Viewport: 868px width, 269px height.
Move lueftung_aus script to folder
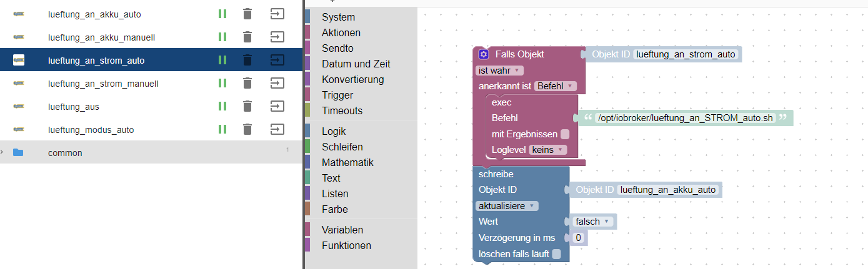click(x=276, y=106)
